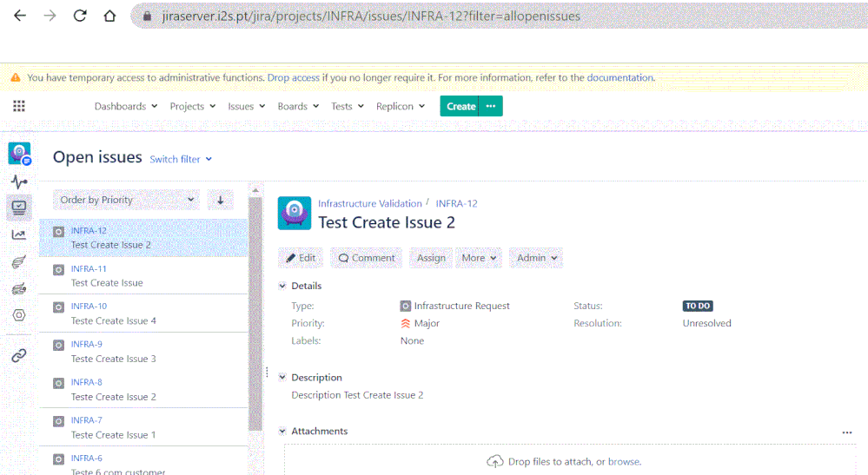Open the Issues menu
This screenshot has height=475, width=868.
click(x=247, y=106)
